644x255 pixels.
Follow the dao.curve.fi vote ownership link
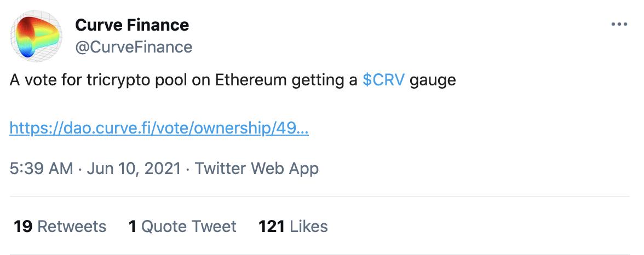(159, 129)
